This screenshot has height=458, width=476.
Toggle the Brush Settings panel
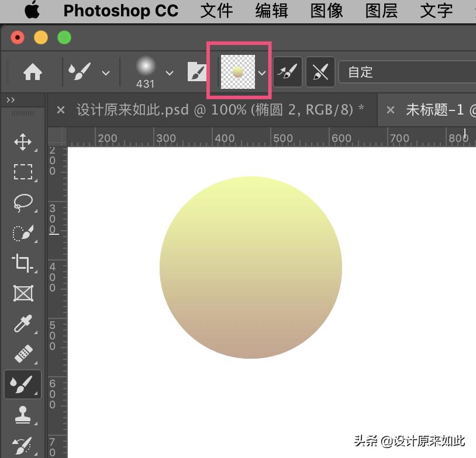[x=197, y=72]
